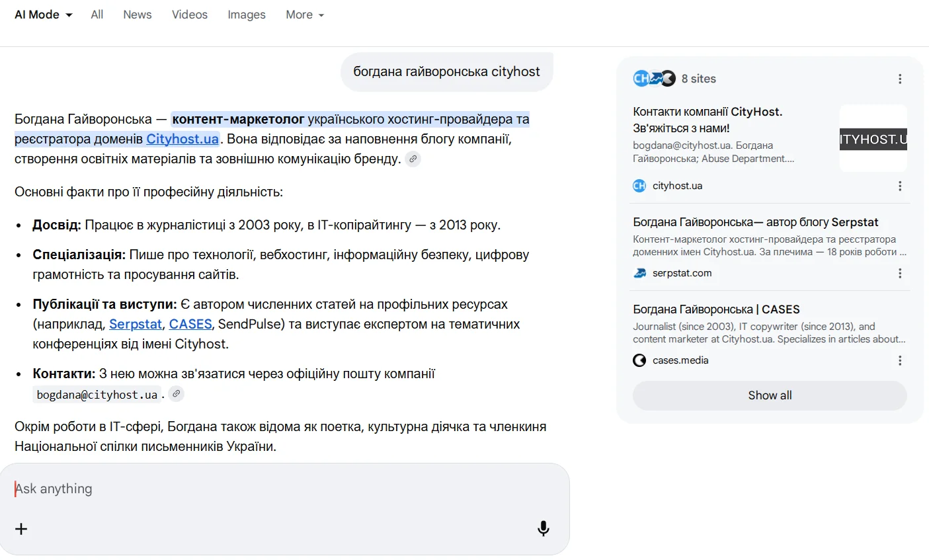
Task: Open the Serpstat link in the answer
Action: point(136,324)
